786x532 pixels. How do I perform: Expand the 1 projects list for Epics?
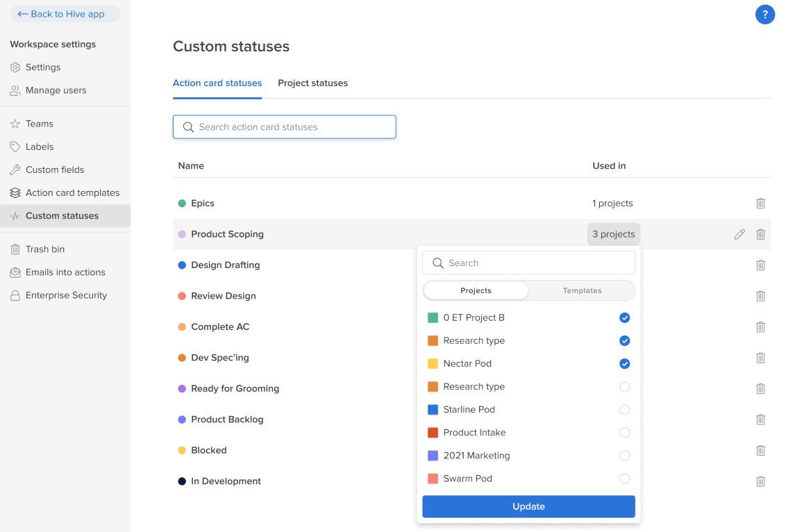612,203
